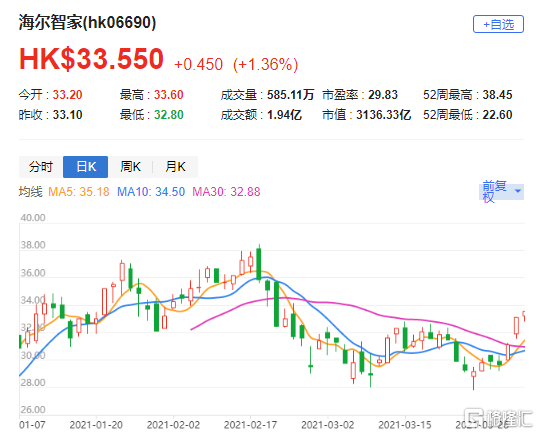This screenshot has height=435, width=539.
Task: Click the 海尔智家(hk06690) stock title
Action: click(87, 23)
